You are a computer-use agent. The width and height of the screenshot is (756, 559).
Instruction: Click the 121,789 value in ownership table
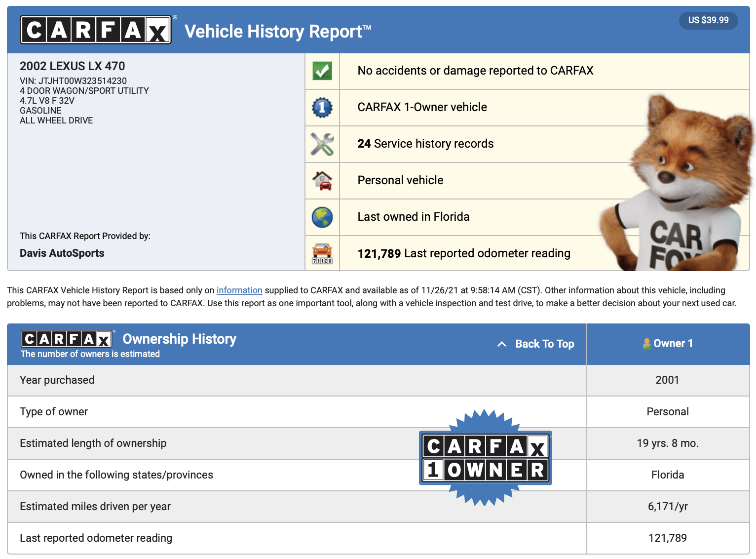coord(668,538)
